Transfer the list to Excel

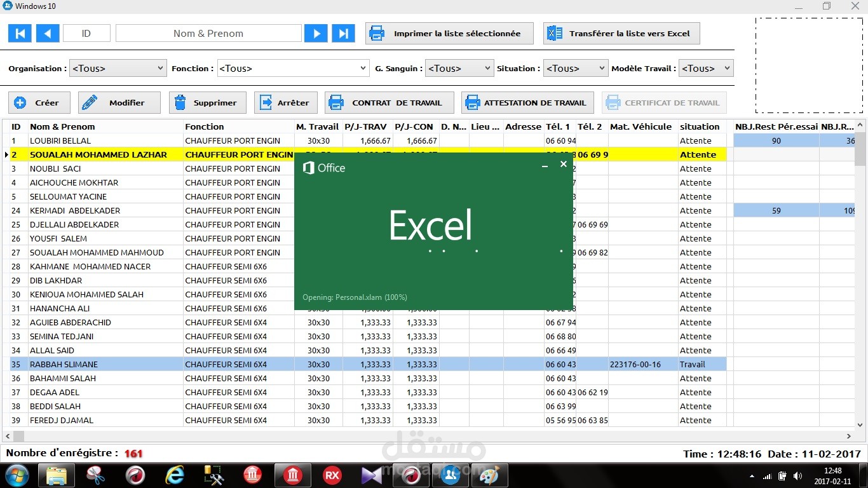tap(621, 34)
